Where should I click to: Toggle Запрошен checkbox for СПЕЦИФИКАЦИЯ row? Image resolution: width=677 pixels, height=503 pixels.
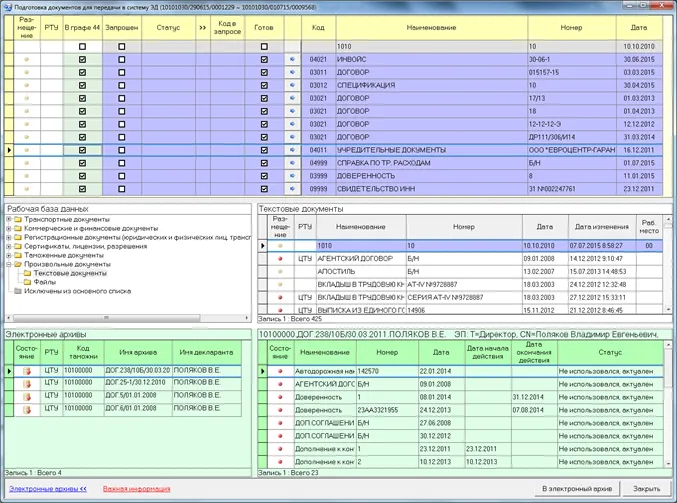tap(122, 85)
